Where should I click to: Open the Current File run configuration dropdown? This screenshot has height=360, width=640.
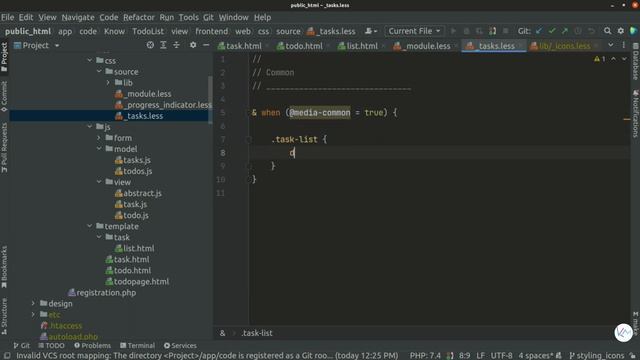coord(414,31)
